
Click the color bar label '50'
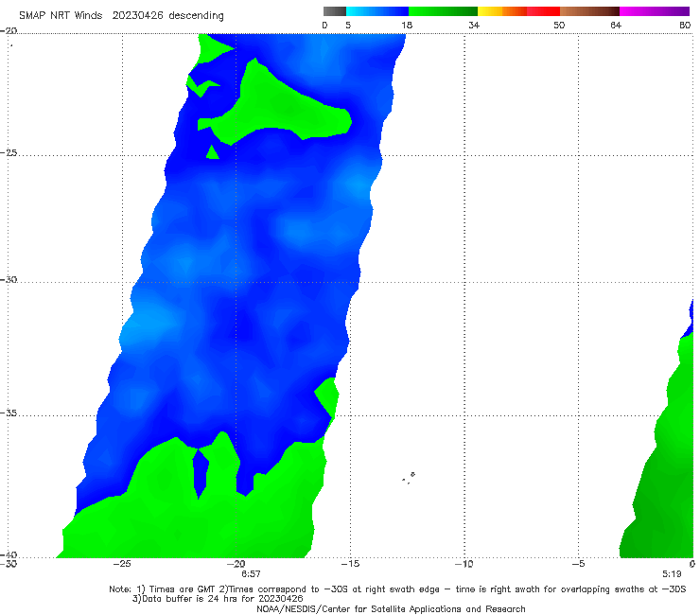(x=559, y=25)
